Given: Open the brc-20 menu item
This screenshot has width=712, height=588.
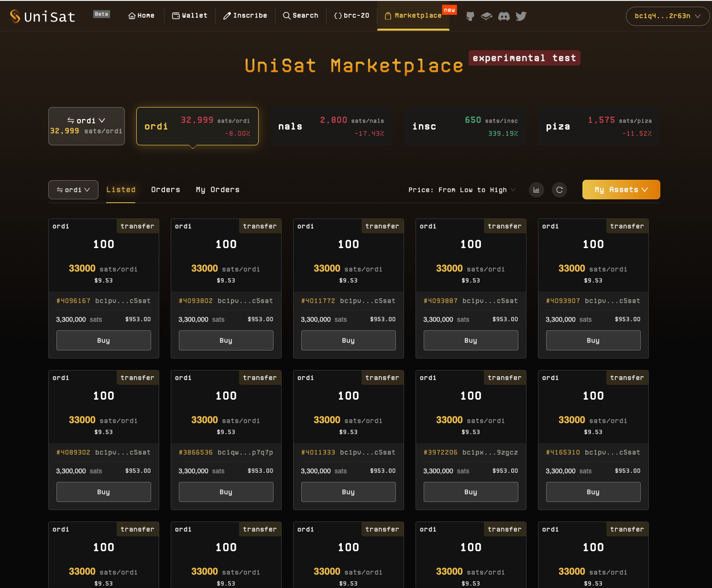Looking at the screenshot, I should (351, 16).
